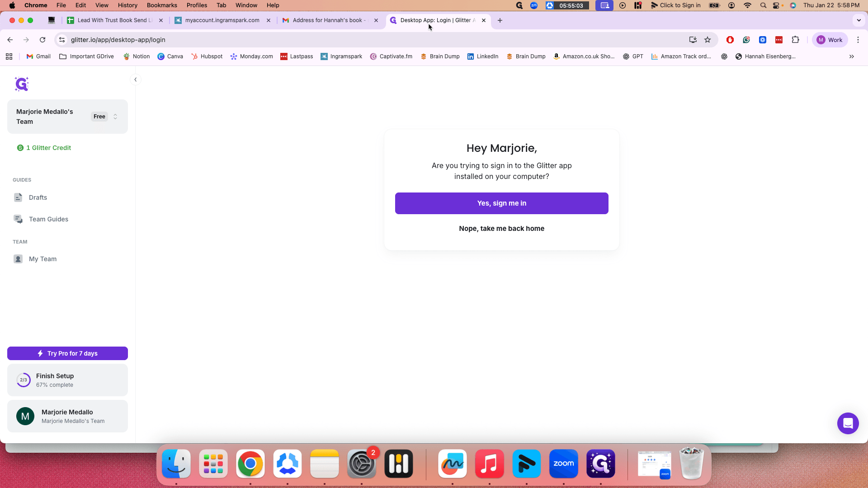868x488 pixels.
Task: Open a new tab
Action: 500,20
